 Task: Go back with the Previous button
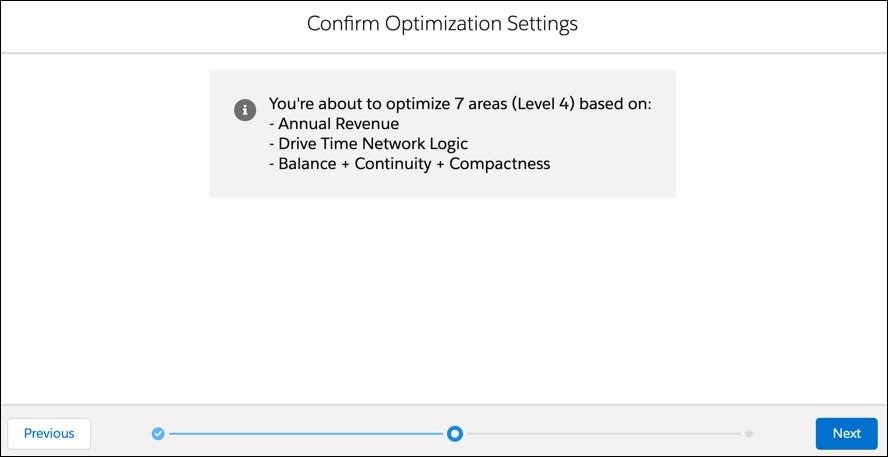49,433
